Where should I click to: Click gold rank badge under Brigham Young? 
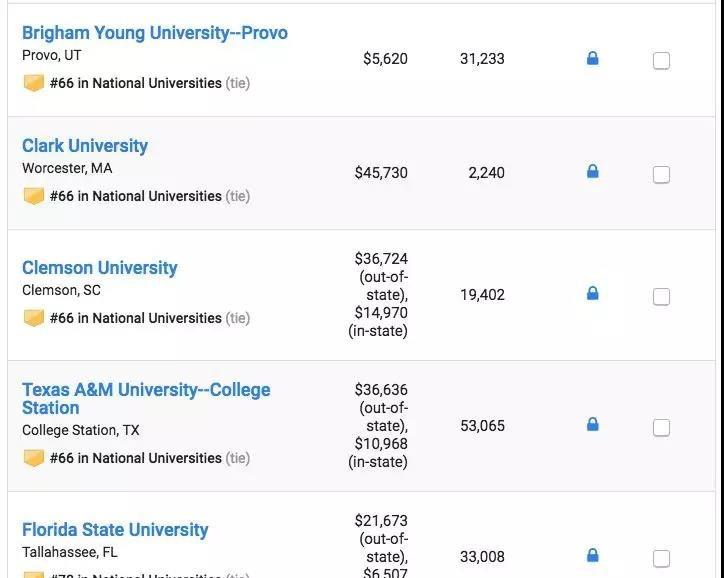click(x=34, y=83)
